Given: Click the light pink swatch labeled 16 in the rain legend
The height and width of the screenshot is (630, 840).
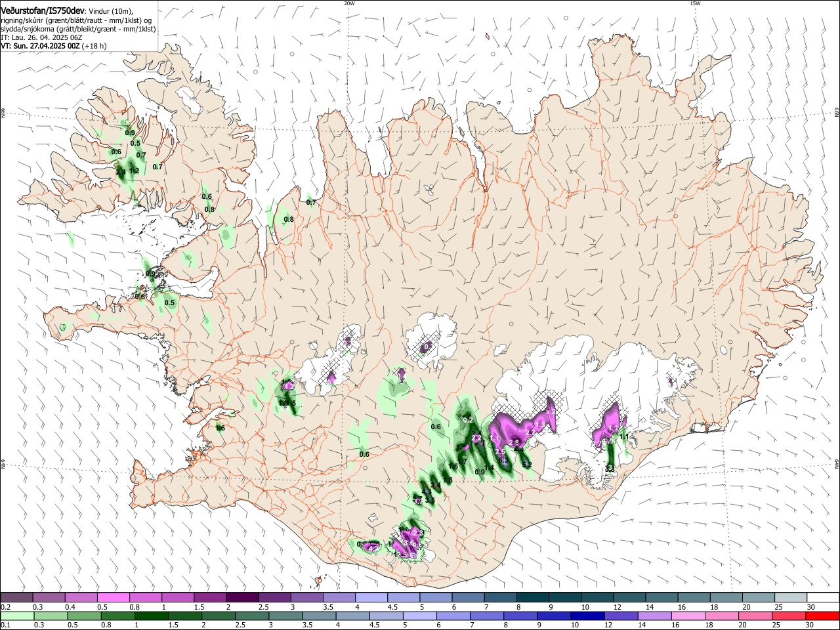Looking at the screenshot, I should 688,616.
